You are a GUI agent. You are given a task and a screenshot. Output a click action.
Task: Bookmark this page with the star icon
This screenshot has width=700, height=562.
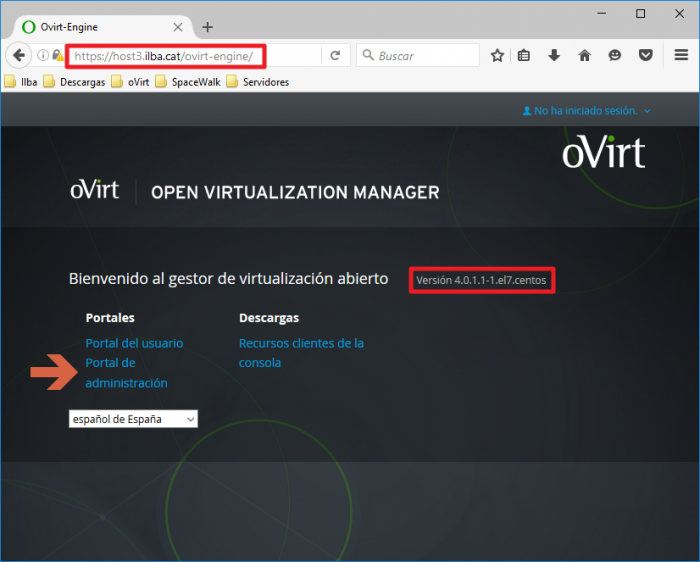tap(497, 56)
